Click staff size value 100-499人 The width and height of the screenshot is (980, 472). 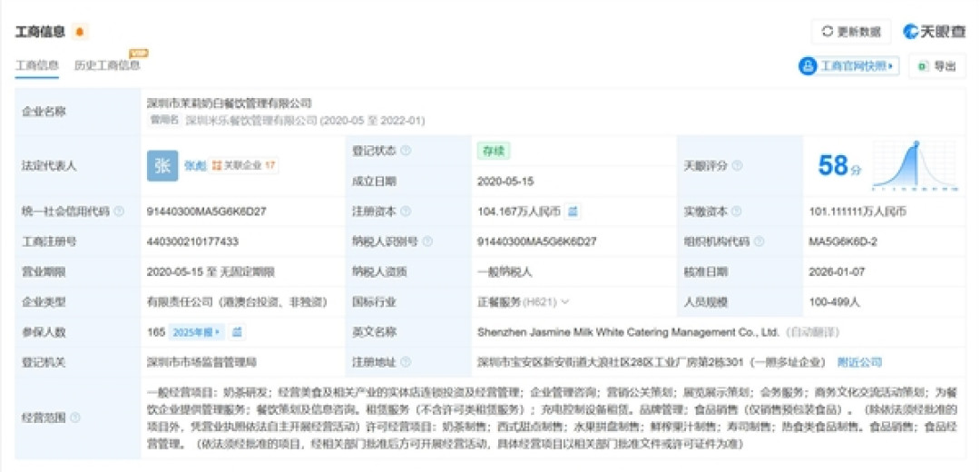click(835, 302)
